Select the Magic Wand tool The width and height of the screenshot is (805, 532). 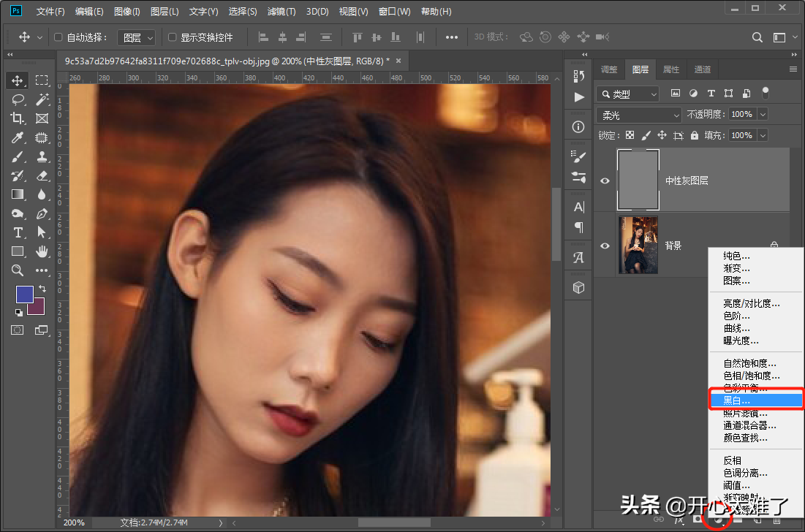click(x=42, y=99)
